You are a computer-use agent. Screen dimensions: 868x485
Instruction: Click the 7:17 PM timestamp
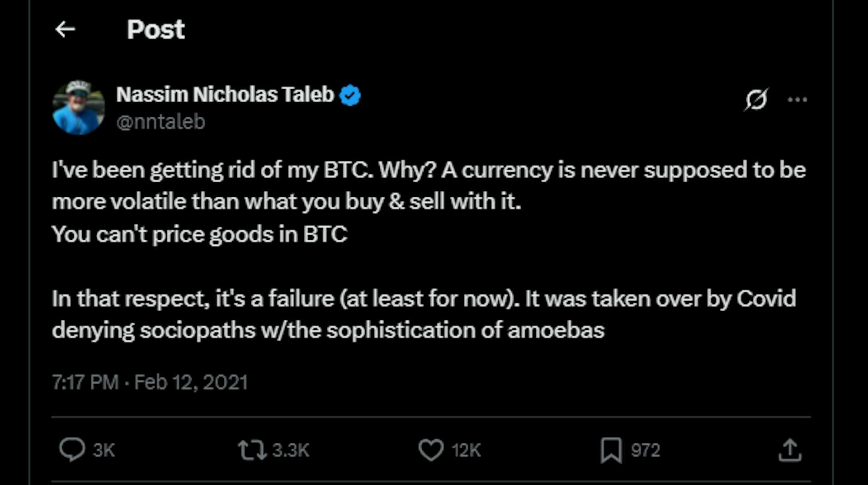pos(85,382)
